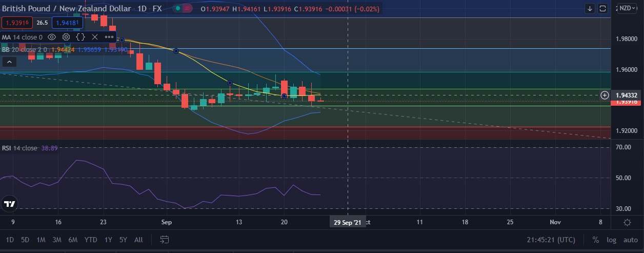The image size is (644, 253).
Task: Toggle log scale mode
Action: coord(611,240)
